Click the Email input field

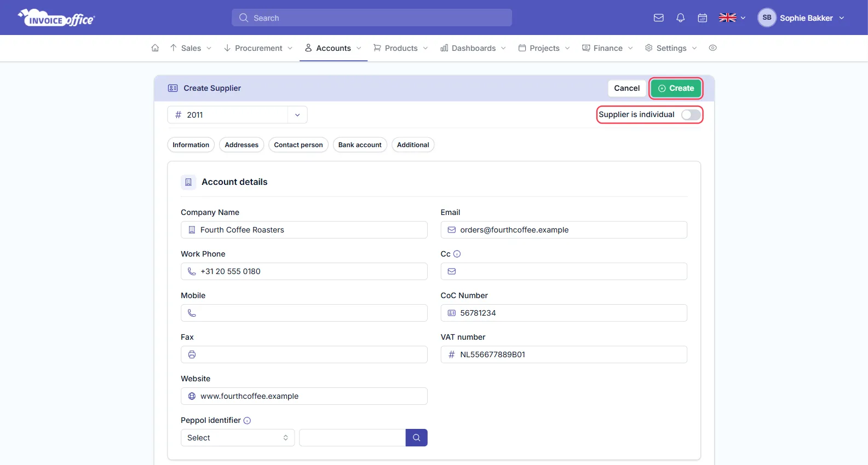point(564,230)
